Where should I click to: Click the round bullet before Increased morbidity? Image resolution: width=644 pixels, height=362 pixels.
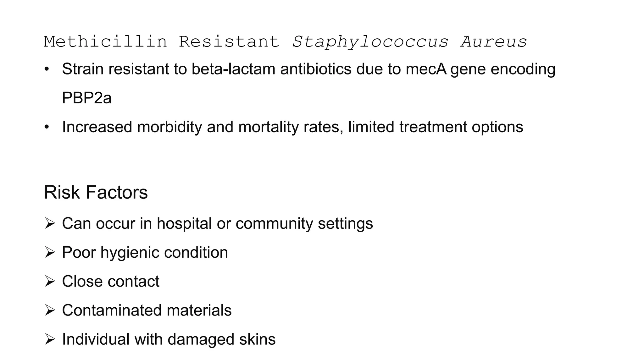pos(47,127)
